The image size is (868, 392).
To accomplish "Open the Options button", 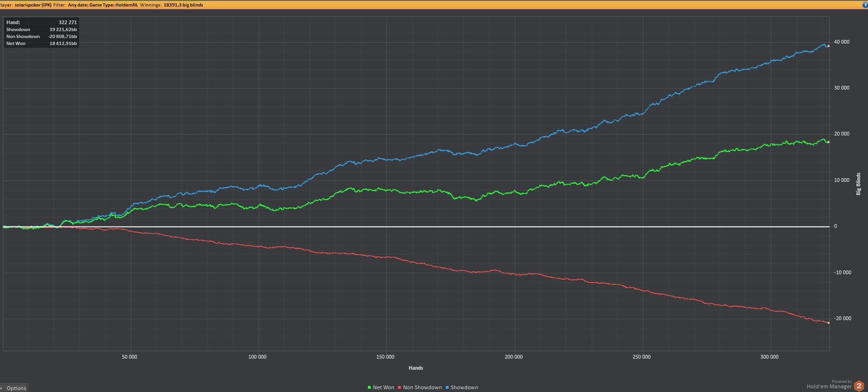I will tap(14, 388).
